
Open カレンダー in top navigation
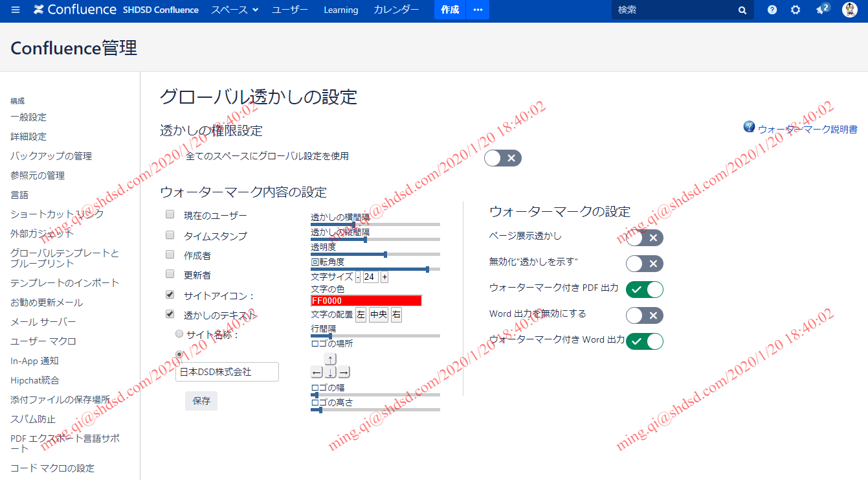[x=396, y=10]
